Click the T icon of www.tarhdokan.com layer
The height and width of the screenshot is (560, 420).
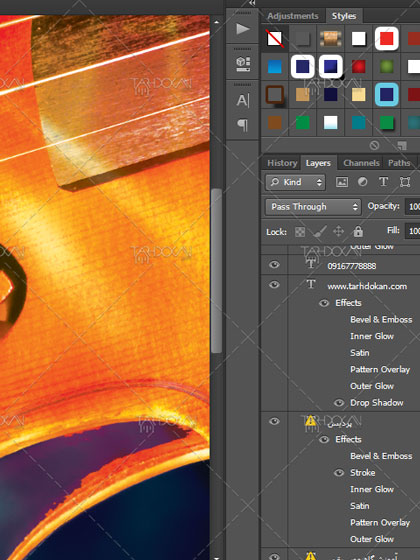(311, 284)
